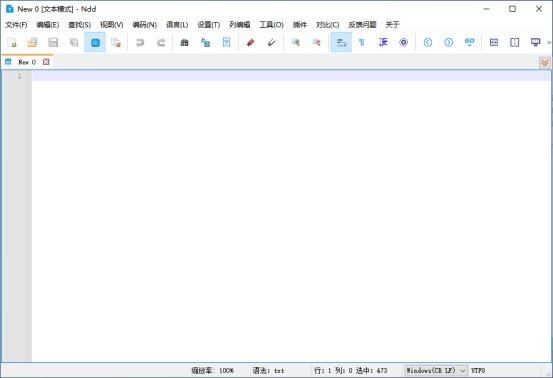Image resolution: width=553 pixels, height=378 pixels.
Task: Toggle the indent guide icon
Action: tap(383, 43)
